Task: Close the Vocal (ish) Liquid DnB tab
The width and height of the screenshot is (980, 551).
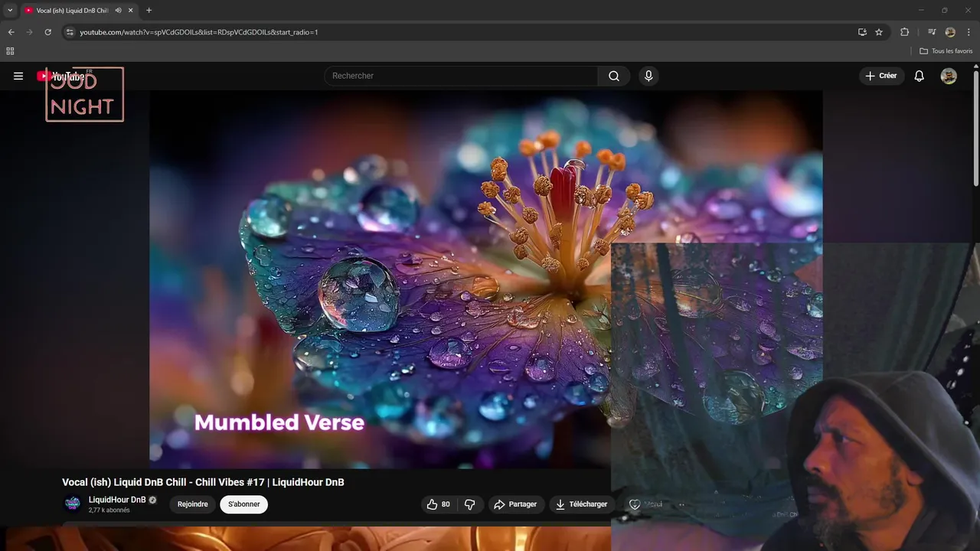Action: pyautogui.click(x=130, y=11)
